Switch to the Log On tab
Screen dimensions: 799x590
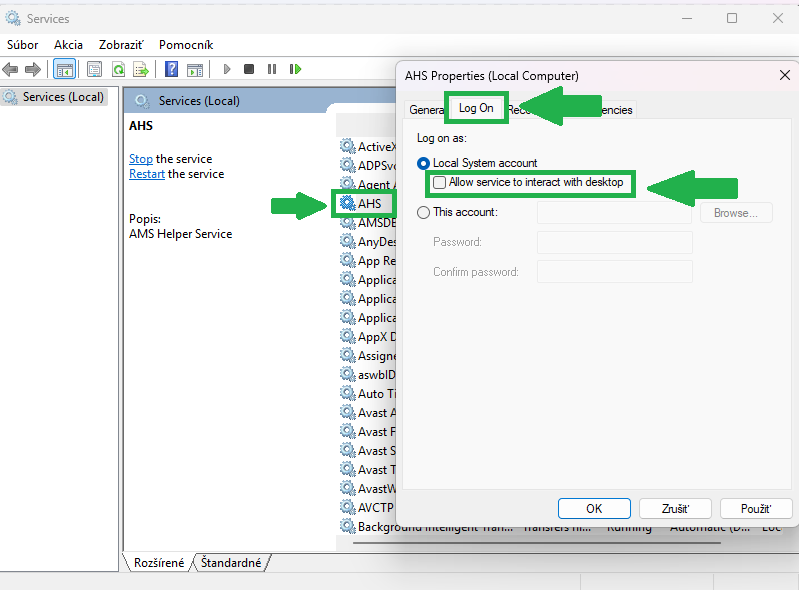pos(476,108)
